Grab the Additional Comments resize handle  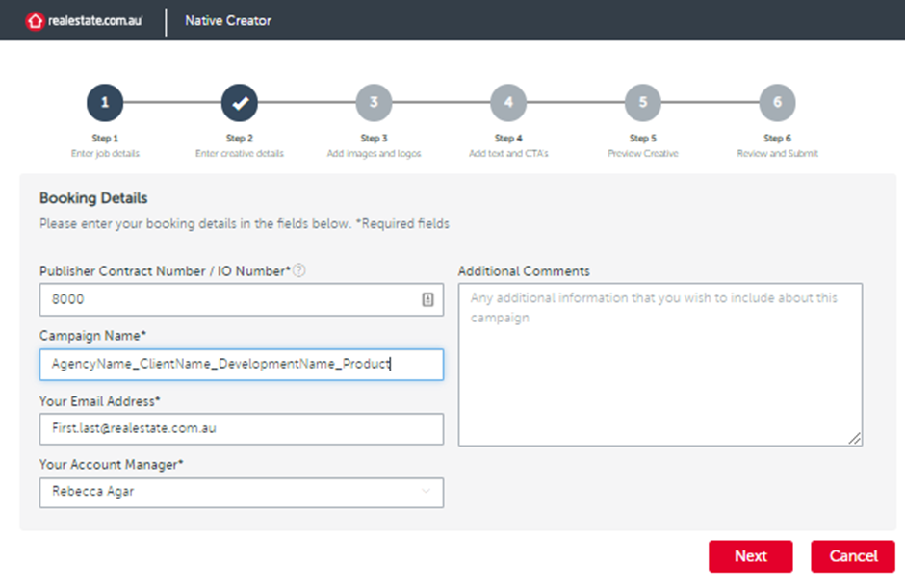[856, 440]
